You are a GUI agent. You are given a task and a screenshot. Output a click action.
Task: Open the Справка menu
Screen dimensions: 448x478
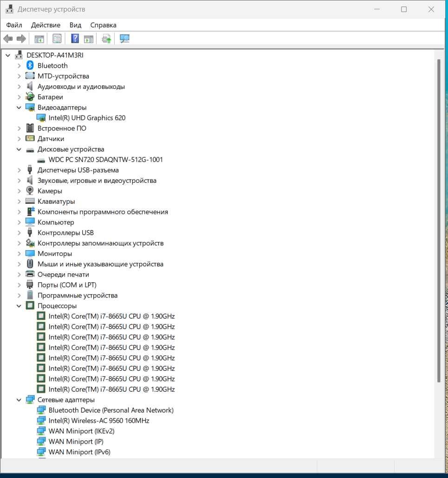point(104,25)
